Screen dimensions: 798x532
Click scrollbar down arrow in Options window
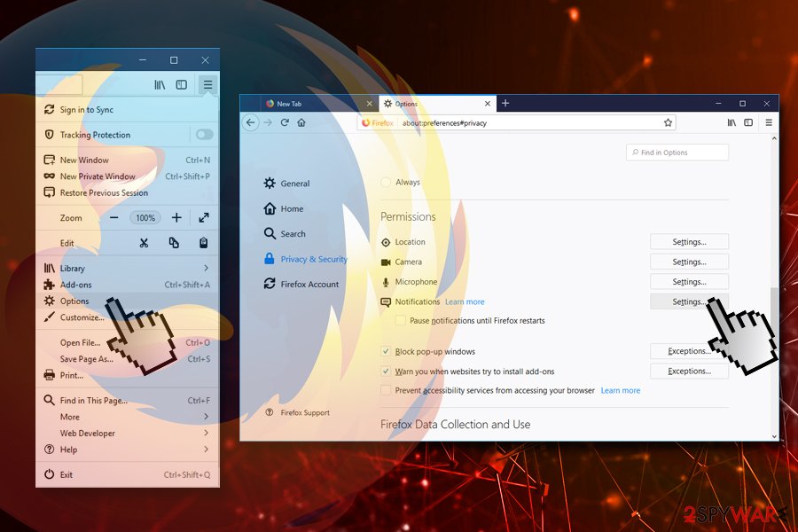coord(774,436)
